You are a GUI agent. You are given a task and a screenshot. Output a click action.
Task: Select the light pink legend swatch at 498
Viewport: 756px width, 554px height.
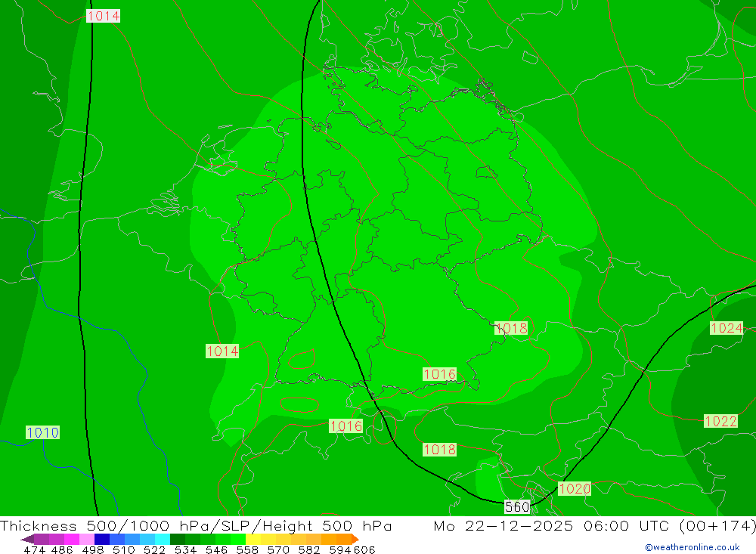pos(87,539)
